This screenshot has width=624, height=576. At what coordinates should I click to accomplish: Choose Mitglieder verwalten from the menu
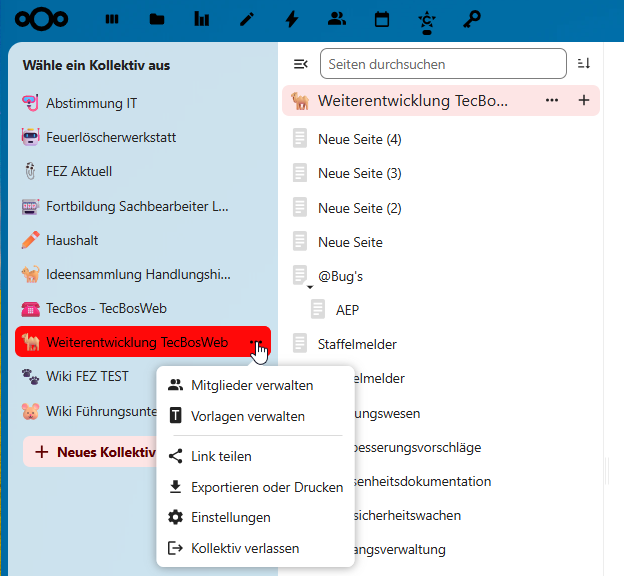(255, 385)
